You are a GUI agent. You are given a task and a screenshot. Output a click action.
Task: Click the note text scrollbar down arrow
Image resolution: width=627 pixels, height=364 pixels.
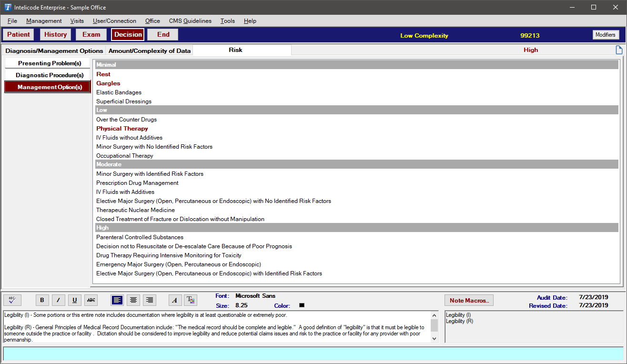click(434, 338)
